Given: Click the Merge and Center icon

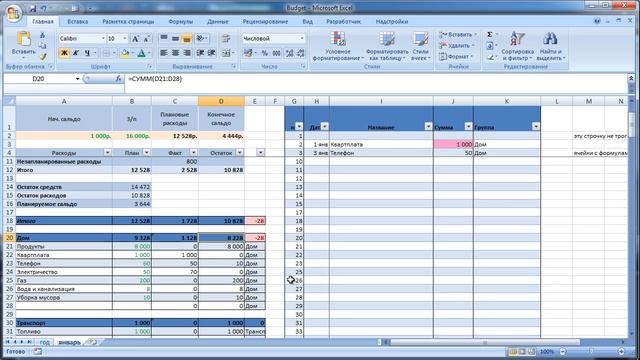Looking at the screenshot, I should pos(226,53).
